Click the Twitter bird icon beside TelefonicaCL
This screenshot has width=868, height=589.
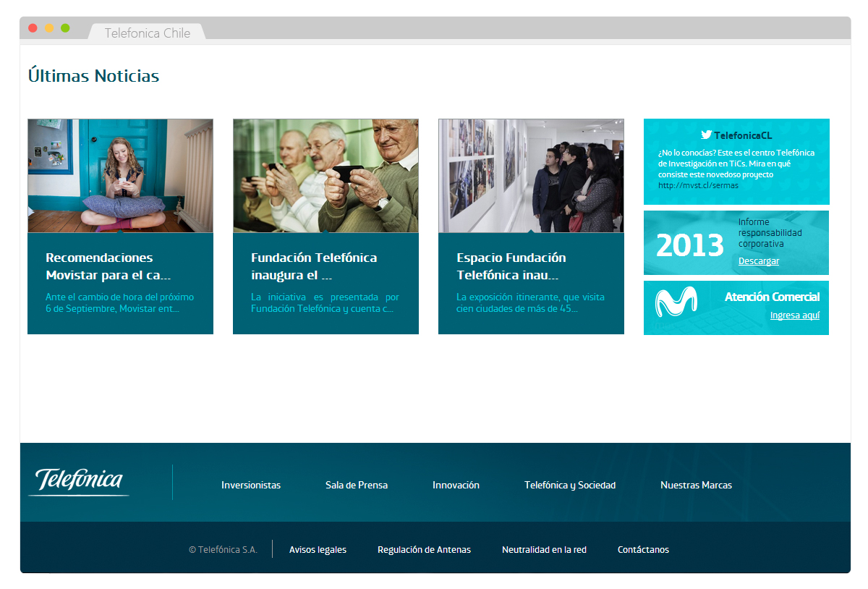706,135
